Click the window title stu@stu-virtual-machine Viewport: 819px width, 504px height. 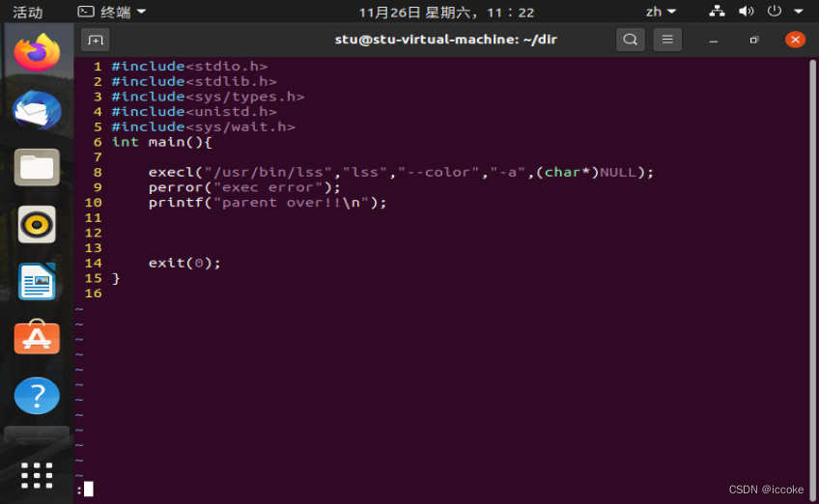pyautogui.click(x=445, y=40)
